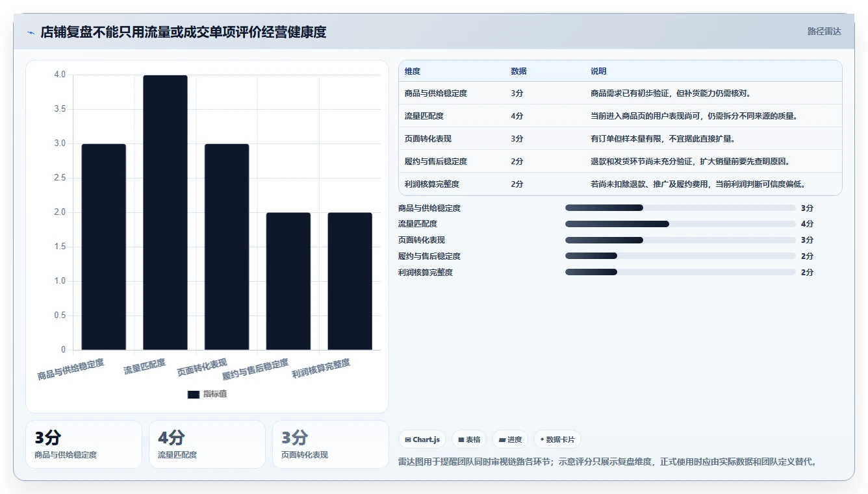Click the 页面转化表现 bar in the chart
Image resolution: width=868 pixels, height=494 pixels.
coord(227,247)
